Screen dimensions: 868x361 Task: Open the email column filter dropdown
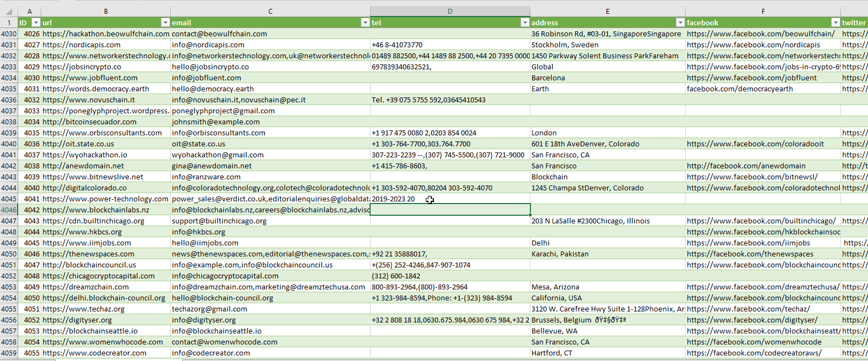pos(365,23)
